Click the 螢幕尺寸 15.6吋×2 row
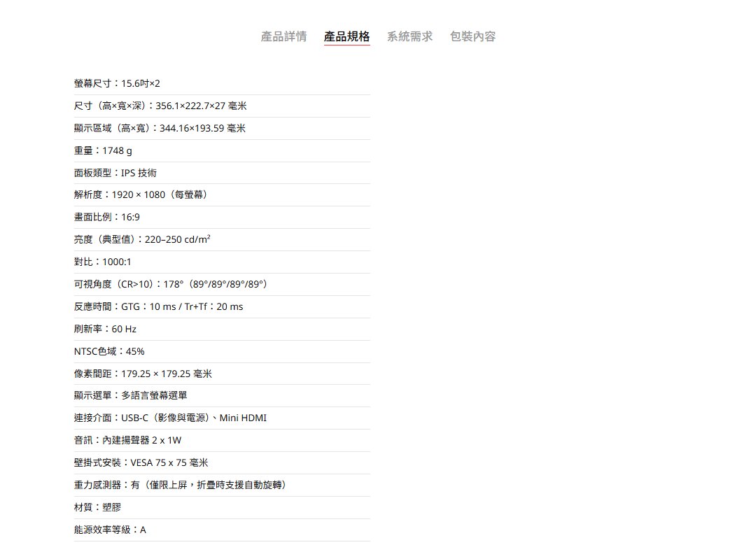The width and height of the screenshot is (756, 552). [x=117, y=84]
